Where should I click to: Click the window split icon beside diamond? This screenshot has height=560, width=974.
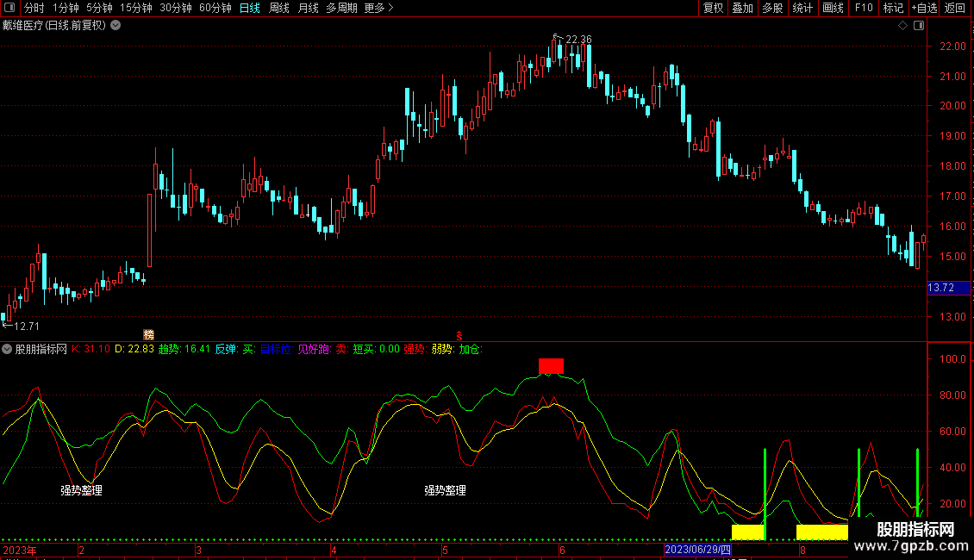tap(918, 26)
